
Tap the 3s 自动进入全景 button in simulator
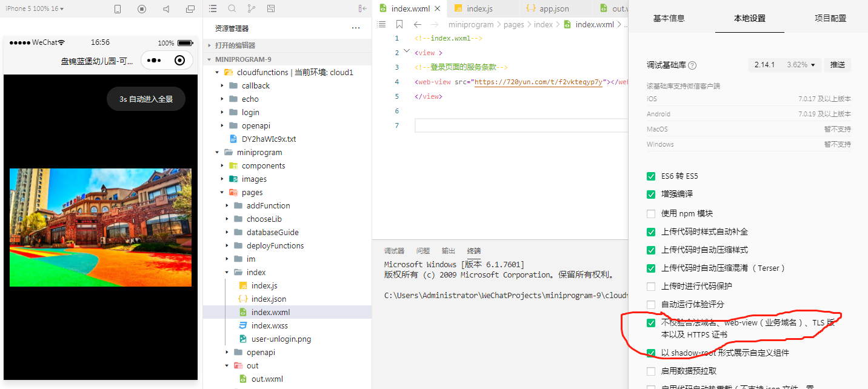(146, 99)
